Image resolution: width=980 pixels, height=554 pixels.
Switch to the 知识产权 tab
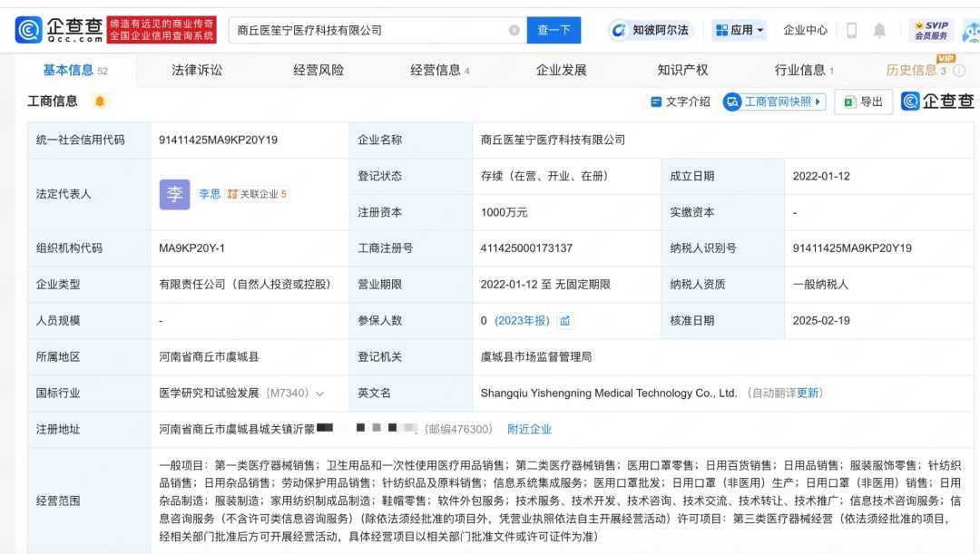(x=682, y=70)
